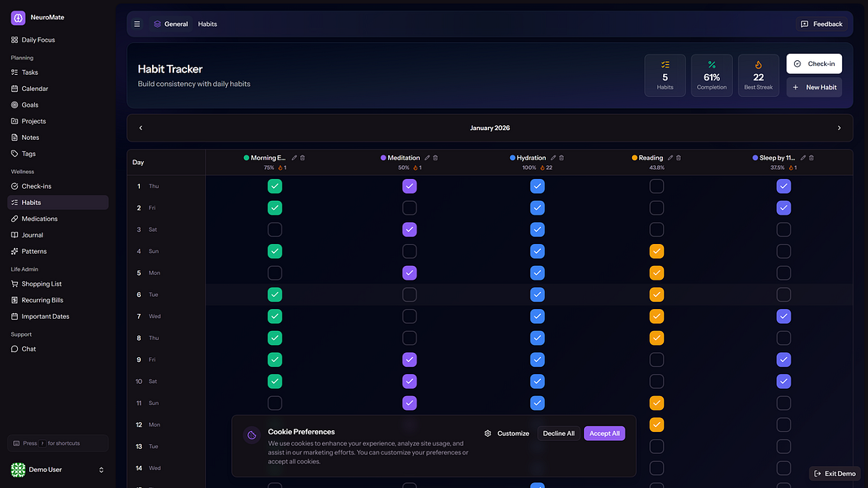The image size is (868, 488).
Task: Open Recurring Bills
Action: point(58,300)
